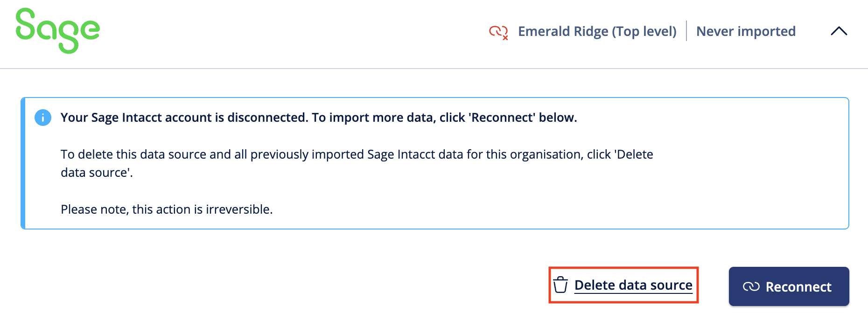Collapse the Emerald Ridge data source panel
The width and height of the screenshot is (868, 320).
coord(839,31)
